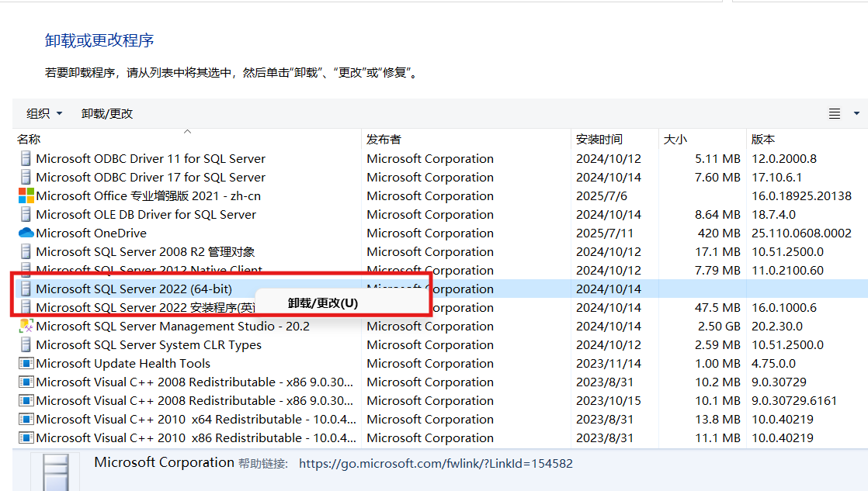
Task: Select Microsoft ODBC Driver 11 for SQL Server
Action: 151,159
